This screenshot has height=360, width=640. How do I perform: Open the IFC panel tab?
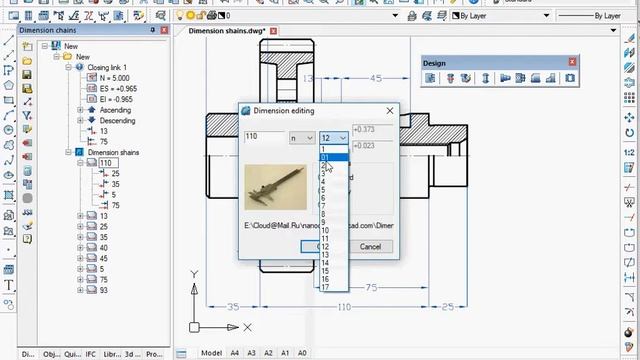click(91, 354)
